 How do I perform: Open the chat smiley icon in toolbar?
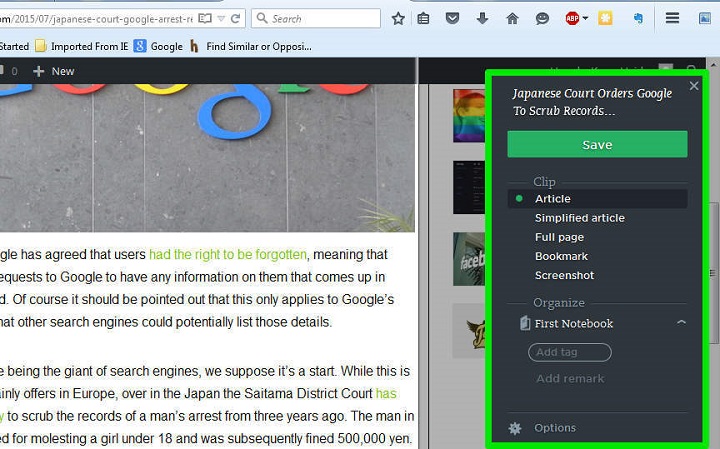pyautogui.click(x=542, y=19)
